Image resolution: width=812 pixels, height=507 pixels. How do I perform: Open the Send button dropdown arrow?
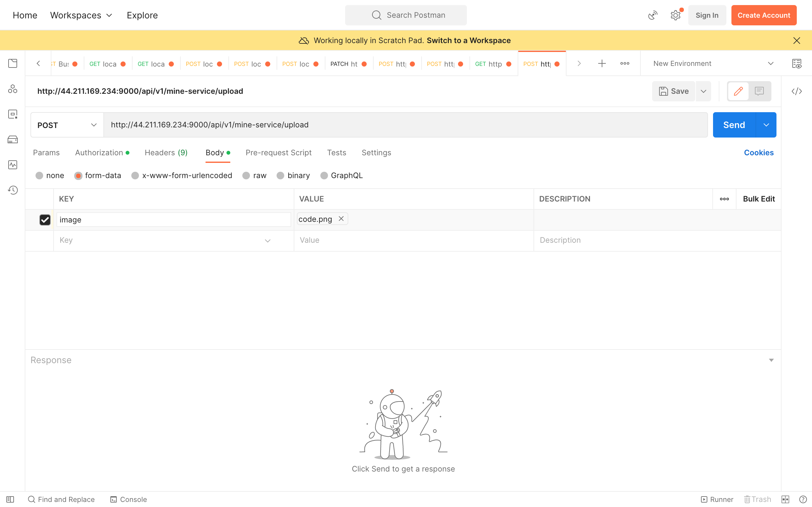(x=766, y=125)
